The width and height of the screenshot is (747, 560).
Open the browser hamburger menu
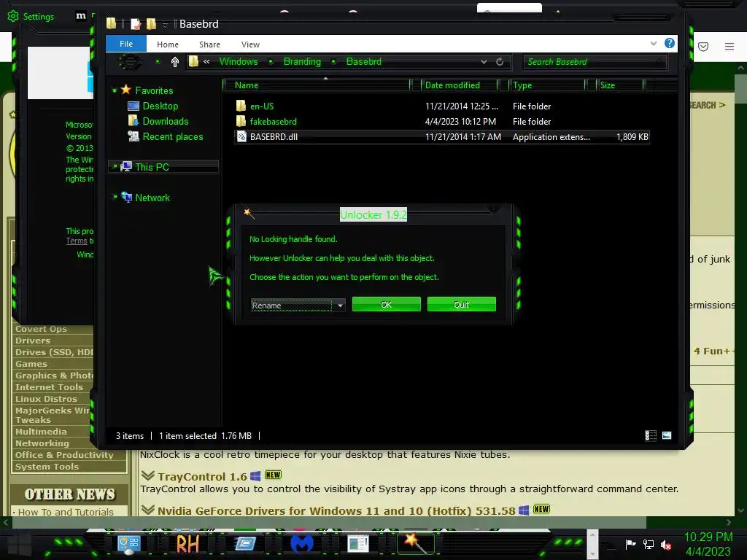point(729,46)
